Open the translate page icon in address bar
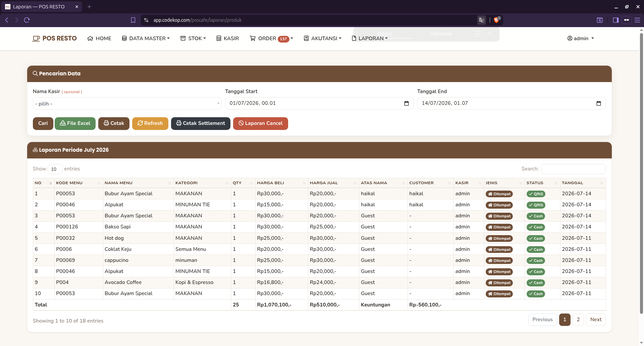This screenshot has height=346, width=644. [482, 20]
